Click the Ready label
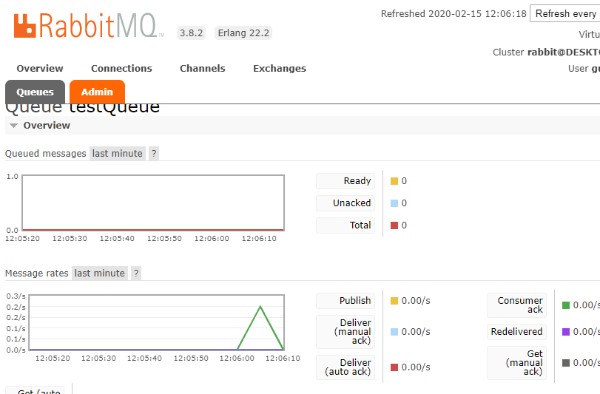This screenshot has height=394, width=600. [x=346, y=181]
